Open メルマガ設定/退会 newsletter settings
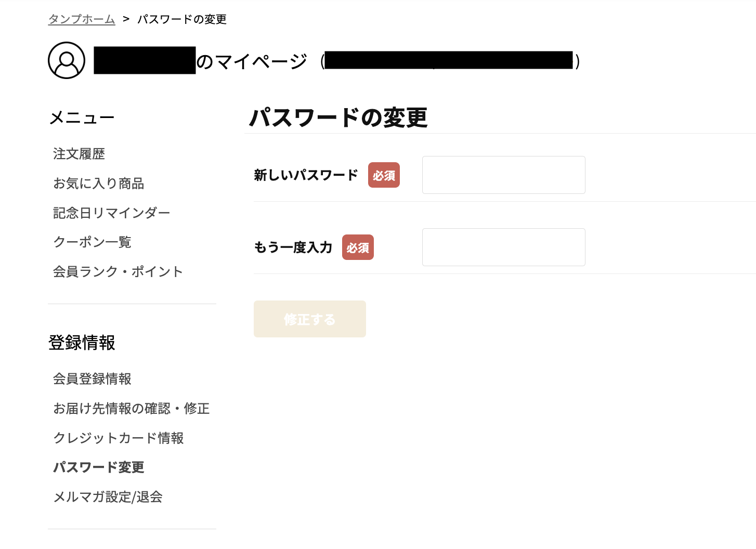The image size is (756, 549). point(108,497)
